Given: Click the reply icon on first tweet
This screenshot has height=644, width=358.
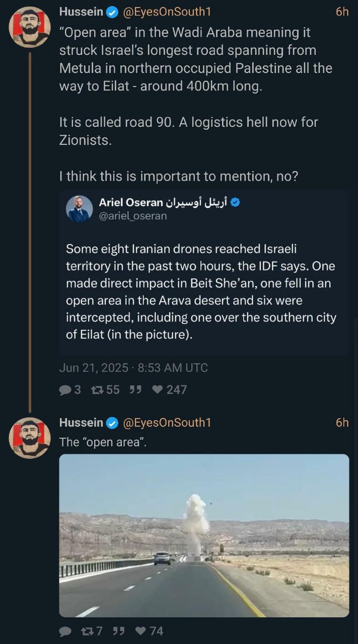Looking at the screenshot, I should [x=65, y=389].
